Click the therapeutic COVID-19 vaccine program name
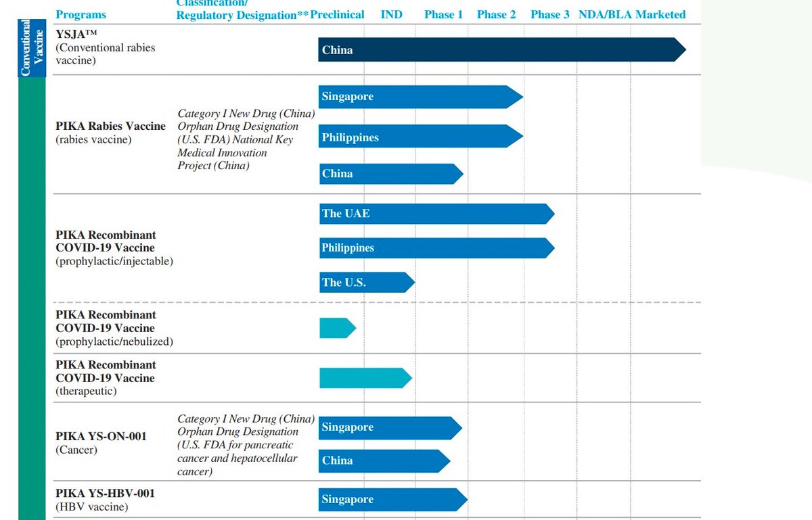Image resolution: width=812 pixels, height=520 pixels. pyautogui.click(x=106, y=378)
